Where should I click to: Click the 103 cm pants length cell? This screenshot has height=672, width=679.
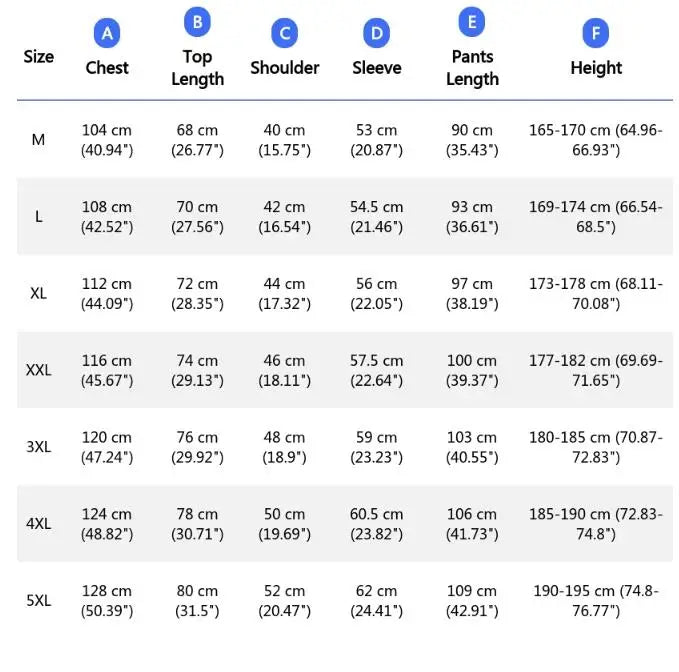coord(472,447)
